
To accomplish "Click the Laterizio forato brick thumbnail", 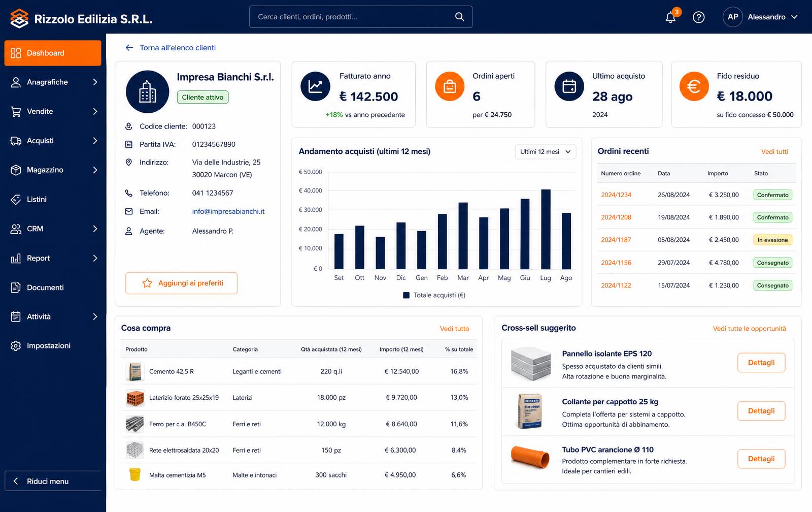I will click(x=135, y=398).
